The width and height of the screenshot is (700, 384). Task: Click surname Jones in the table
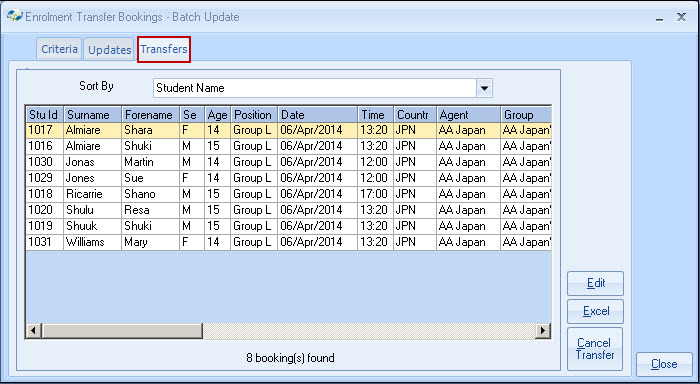pyautogui.click(x=92, y=178)
